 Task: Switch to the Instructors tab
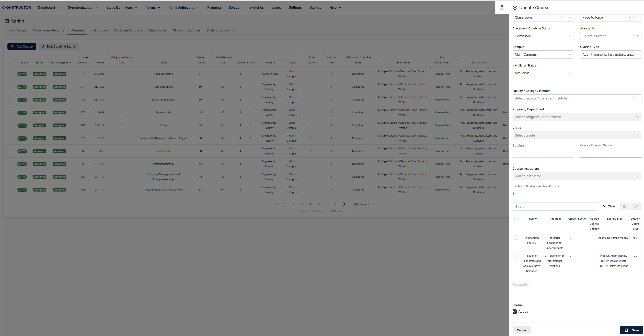(x=99, y=30)
